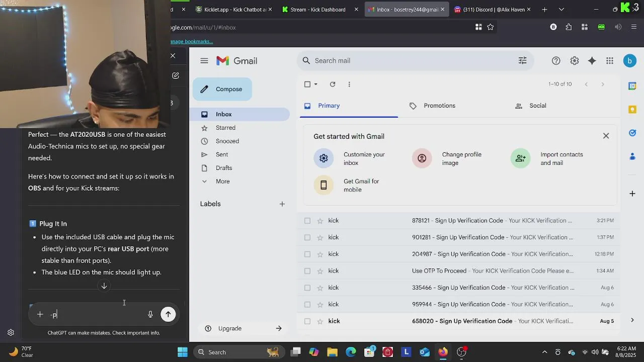Create new label plus icon
Image resolution: width=644 pixels, height=362 pixels.
(282, 204)
